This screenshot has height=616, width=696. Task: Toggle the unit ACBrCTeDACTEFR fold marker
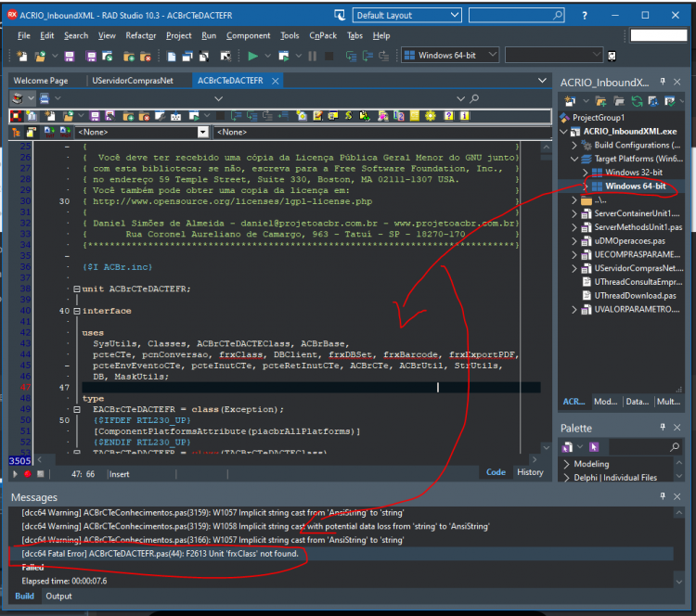[x=77, y=289]
